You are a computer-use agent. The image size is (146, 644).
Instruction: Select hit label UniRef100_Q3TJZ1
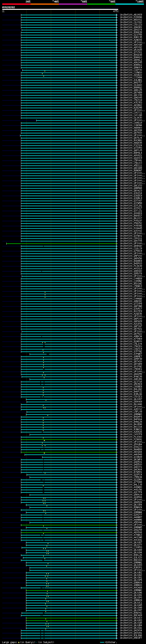[x=131, y=211]
